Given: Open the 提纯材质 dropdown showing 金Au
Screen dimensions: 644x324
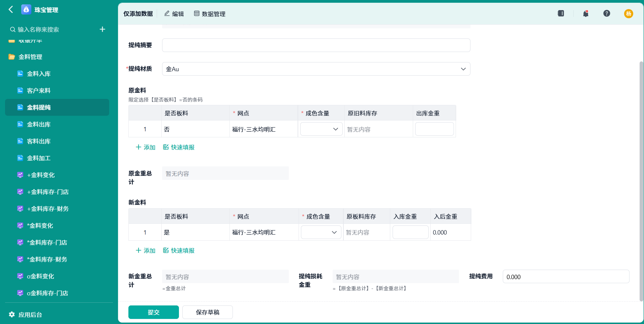Looking at the screenshot, I should pos(316,69).
